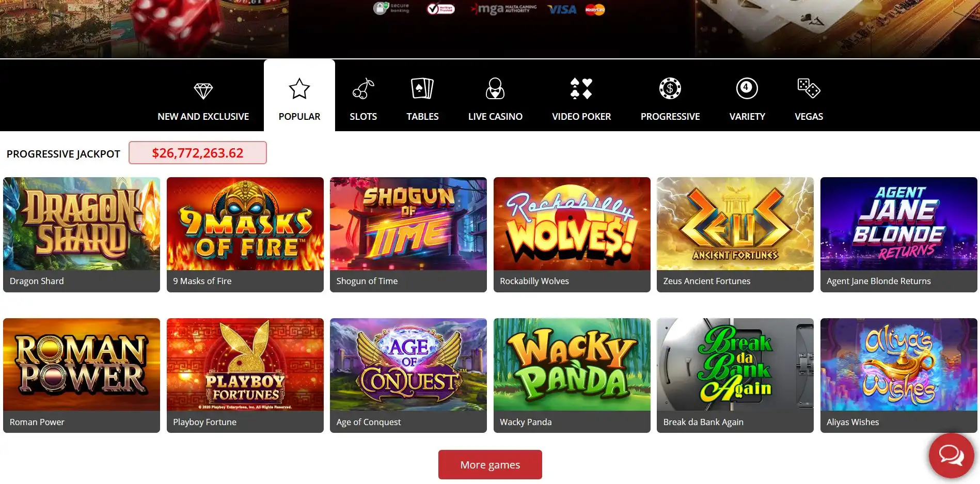
Task: Open the live chat bubble button
Action: (x=951, y=455)
